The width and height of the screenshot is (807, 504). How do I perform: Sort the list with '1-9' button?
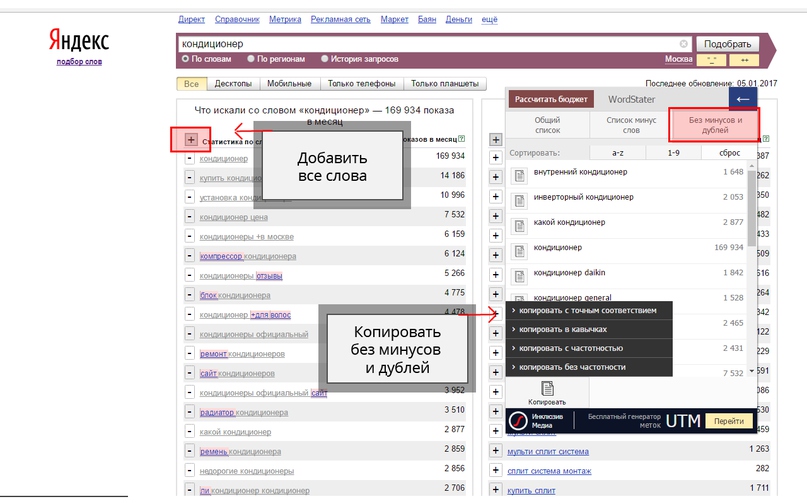coord(673,153)
